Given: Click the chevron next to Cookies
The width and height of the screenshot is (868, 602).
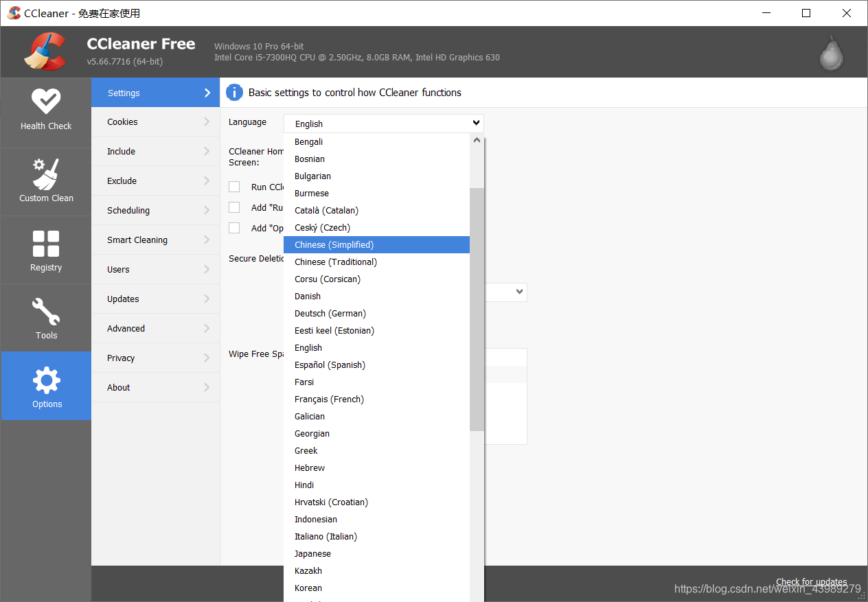Looking at the screenshot, I should [x=207, y=122].
